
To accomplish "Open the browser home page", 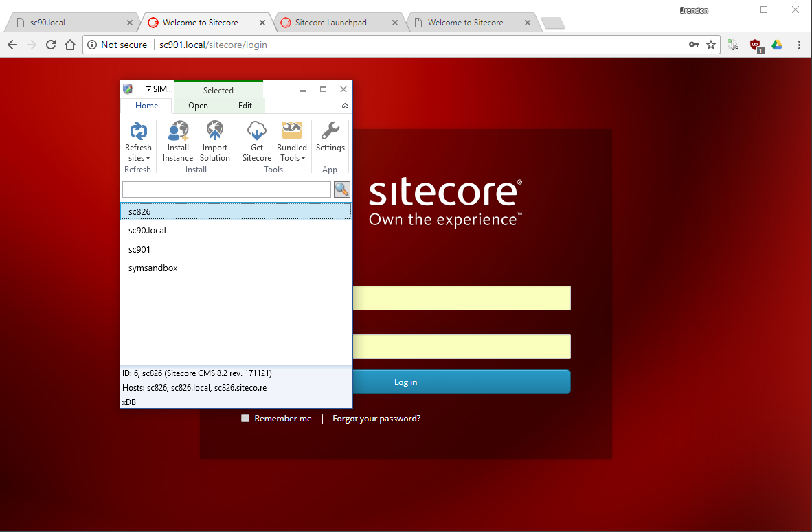I will [70, 45].
